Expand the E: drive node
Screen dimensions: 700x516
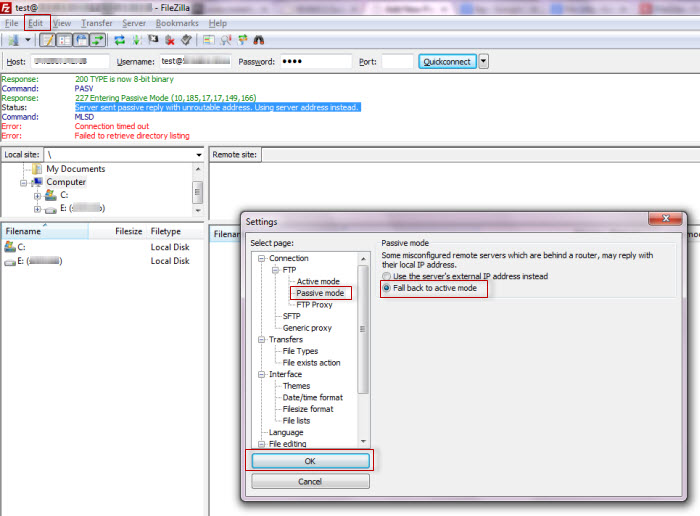38,209
